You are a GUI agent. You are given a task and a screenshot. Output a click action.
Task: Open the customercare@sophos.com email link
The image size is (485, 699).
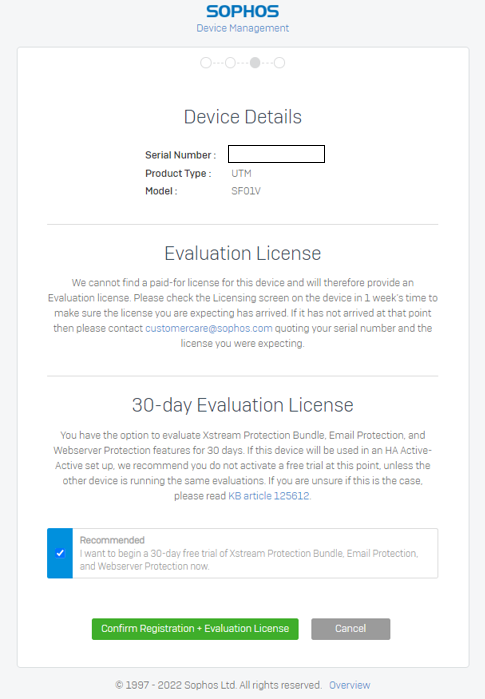pos(209,328)
